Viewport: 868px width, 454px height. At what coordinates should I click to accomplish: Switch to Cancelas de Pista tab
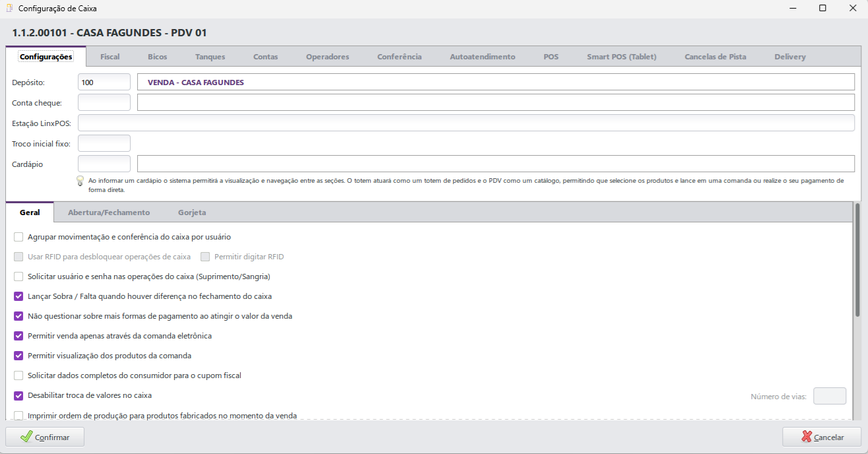(716, 57)
